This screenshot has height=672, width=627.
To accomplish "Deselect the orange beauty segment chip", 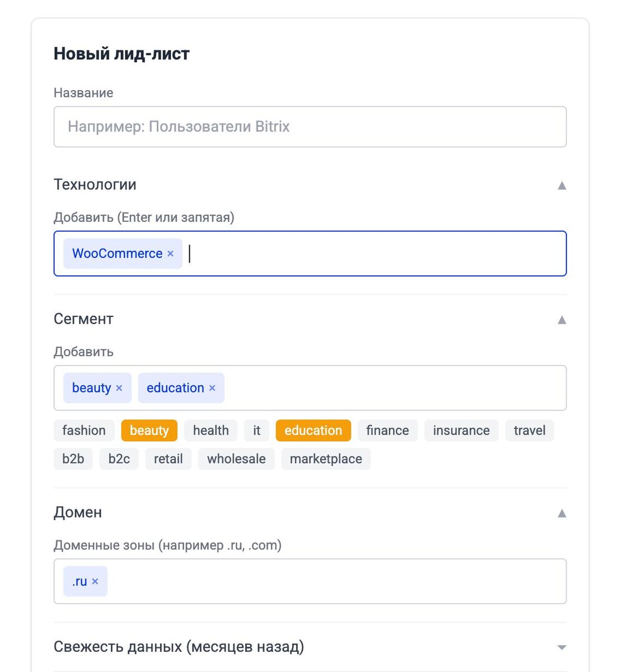I will coord(149,431).
